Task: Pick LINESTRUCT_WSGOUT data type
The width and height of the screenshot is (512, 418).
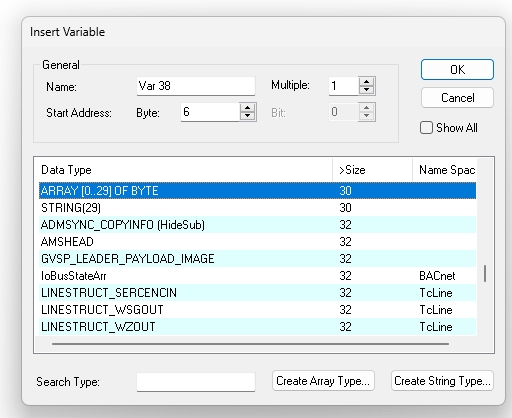Action: point(257,310)
